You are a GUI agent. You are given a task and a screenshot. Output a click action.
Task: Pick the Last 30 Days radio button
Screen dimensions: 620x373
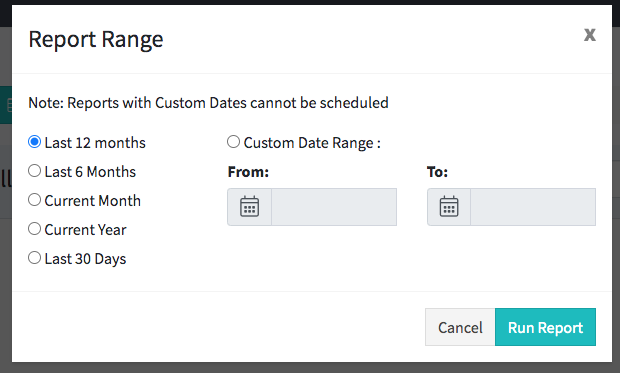[34, 258]
